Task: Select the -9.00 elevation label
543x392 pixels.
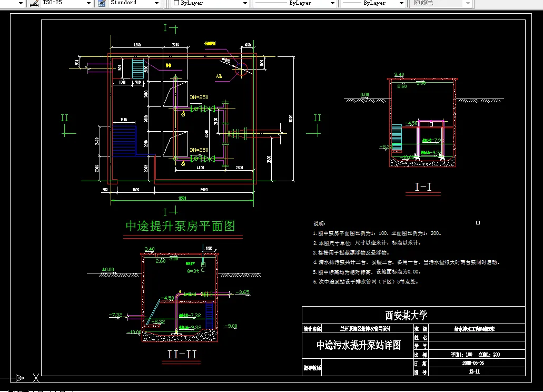Action: [231, 326]
